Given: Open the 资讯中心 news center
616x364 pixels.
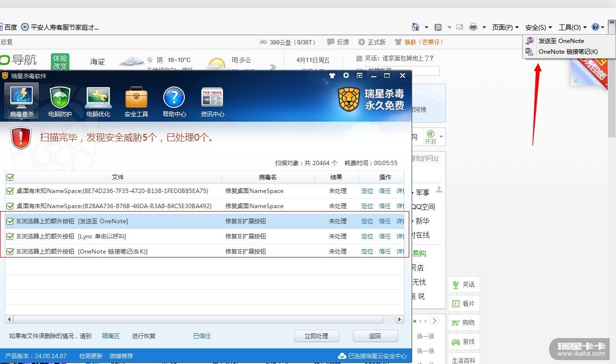Looking at the screenshot, I should pyautogui.click(x=212, y=102).
